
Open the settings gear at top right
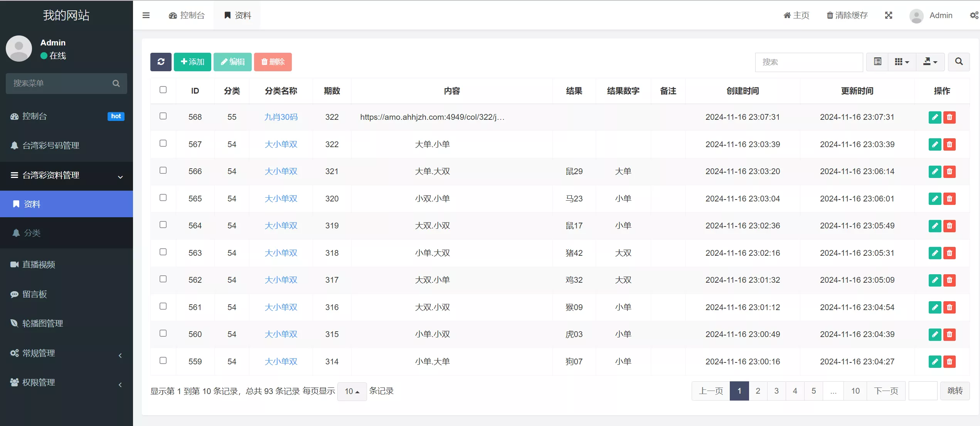974,15
